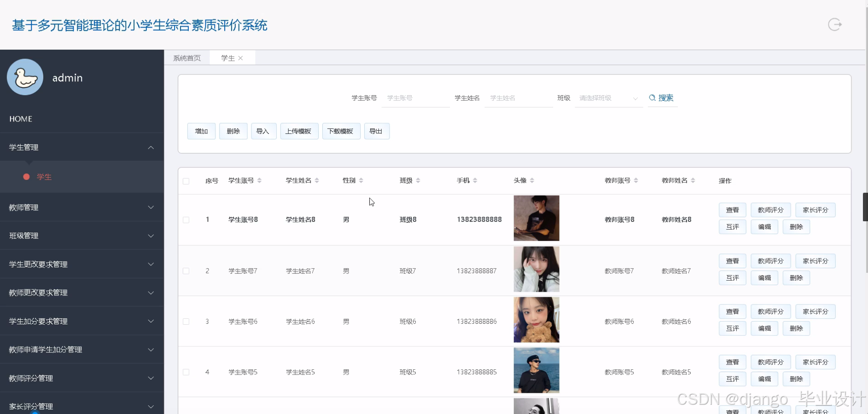Click 家长评分 for 学生账号5 row
Viewport: 868px width, 414px height.
[816, 362]
